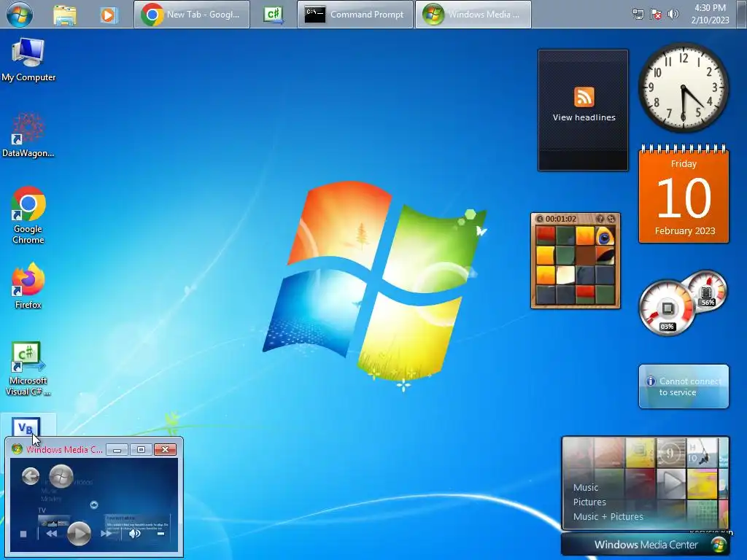This screenshot has height=560, width=747.
Task: Click the Visual C# taskbar icon
Action: click(274, 15)
